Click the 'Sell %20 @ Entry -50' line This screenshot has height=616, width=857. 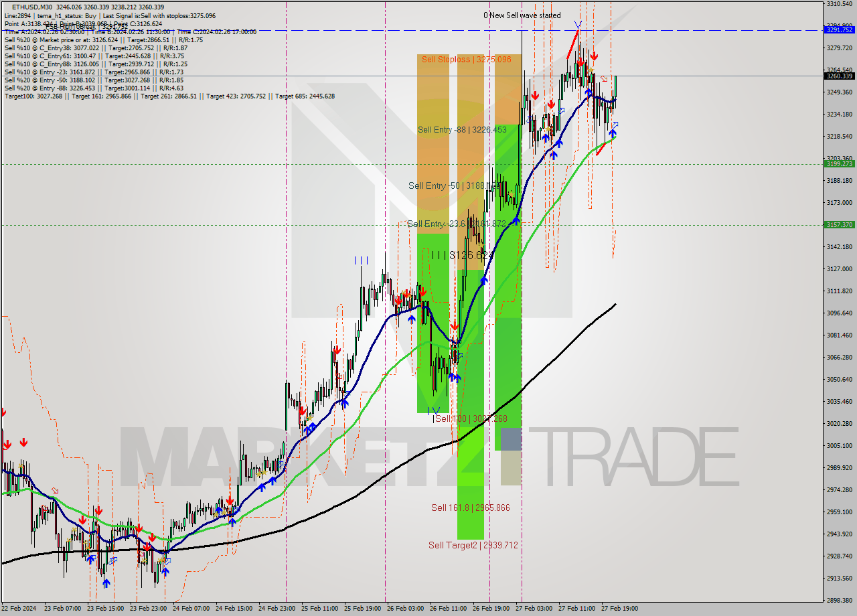94,80
